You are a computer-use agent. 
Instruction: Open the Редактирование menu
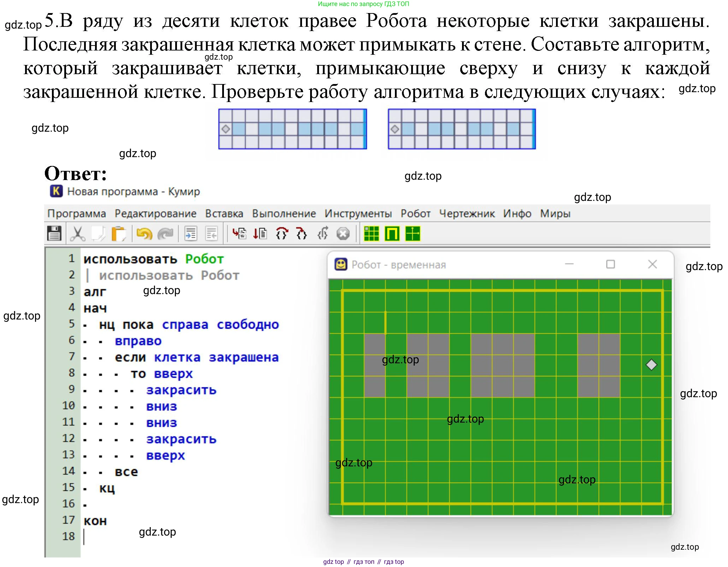[x=155, y=213]
